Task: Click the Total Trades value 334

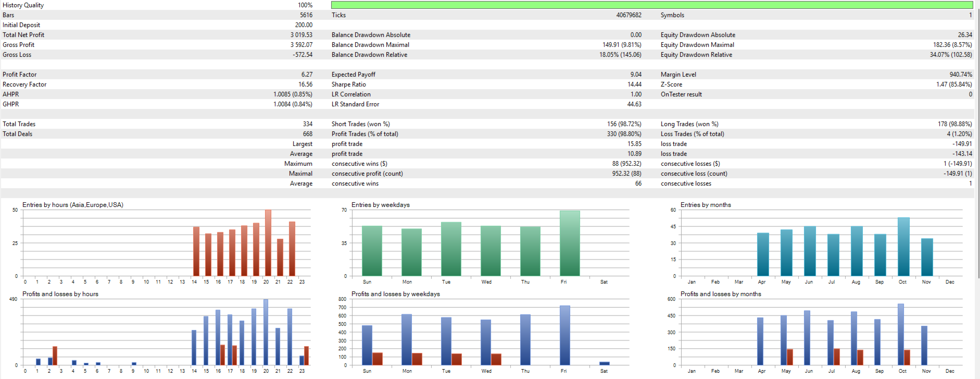Action: coord(308,124)
